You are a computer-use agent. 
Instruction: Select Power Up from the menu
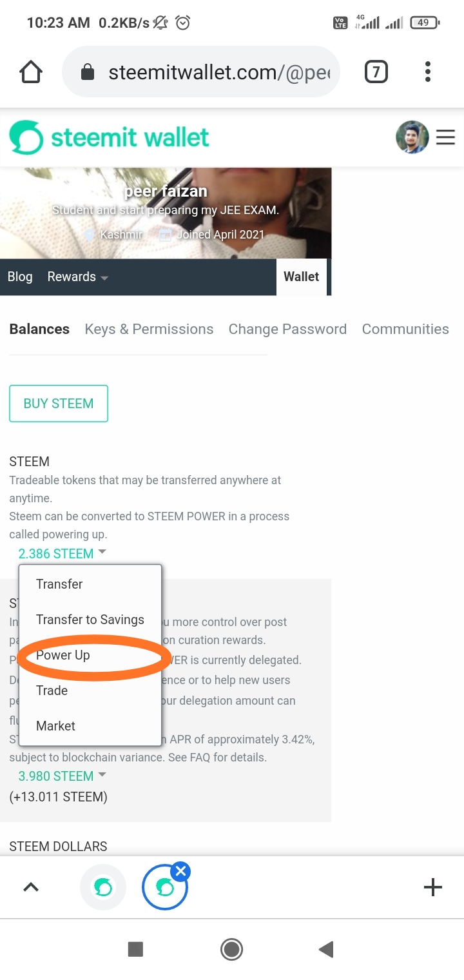coord(63,656)
